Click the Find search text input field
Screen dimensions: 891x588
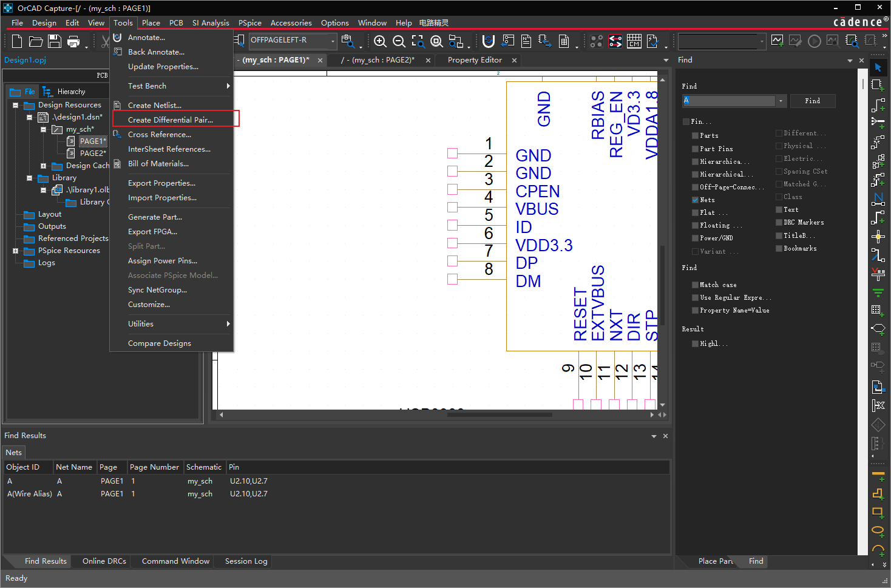pyautogui.click(x=729, y=101)
